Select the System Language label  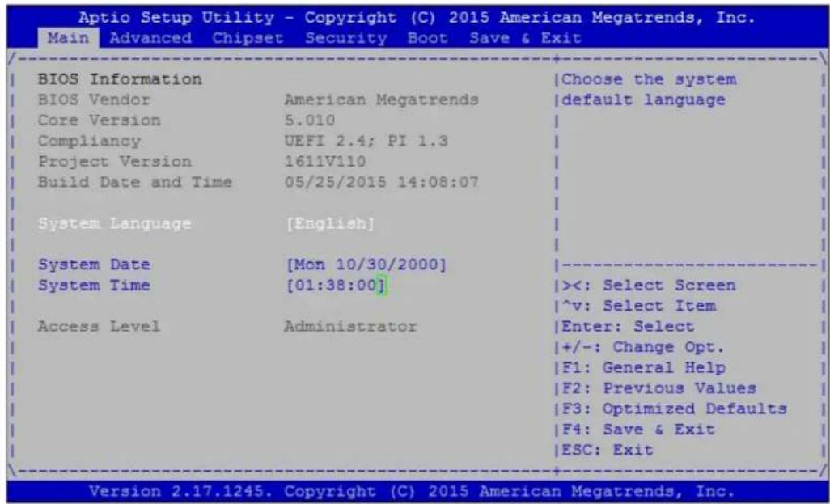pos(114,224)
